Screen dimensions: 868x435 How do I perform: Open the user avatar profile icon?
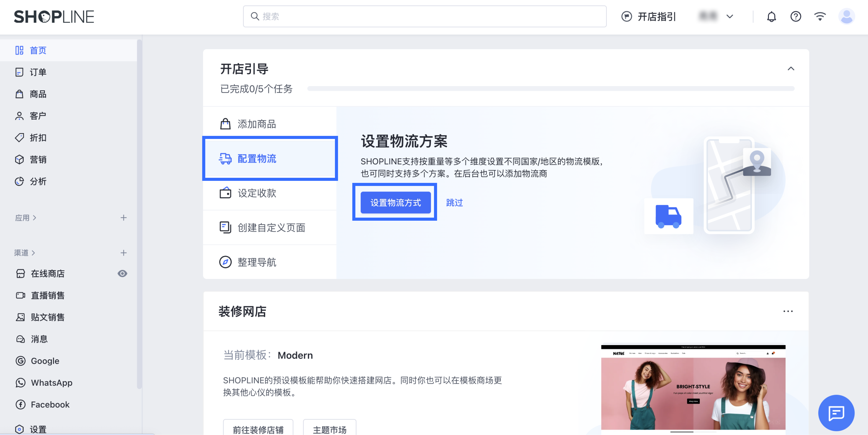coord(847,17)
